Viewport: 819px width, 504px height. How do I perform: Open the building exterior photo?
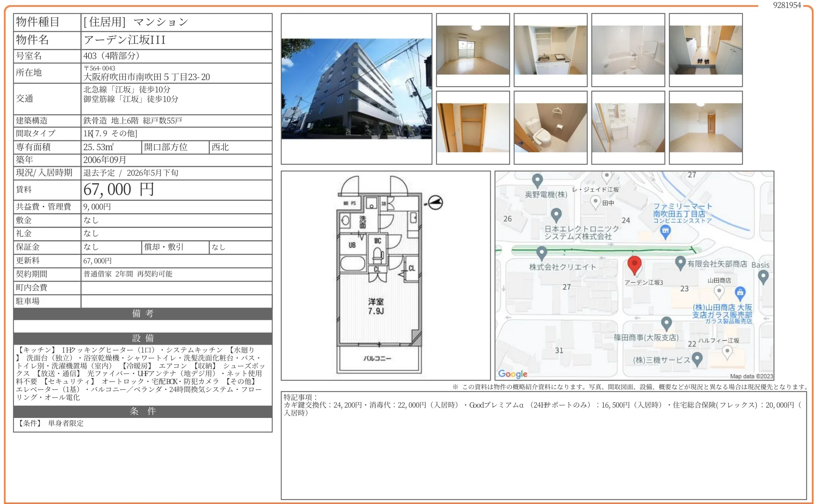[x=356, y=88]
